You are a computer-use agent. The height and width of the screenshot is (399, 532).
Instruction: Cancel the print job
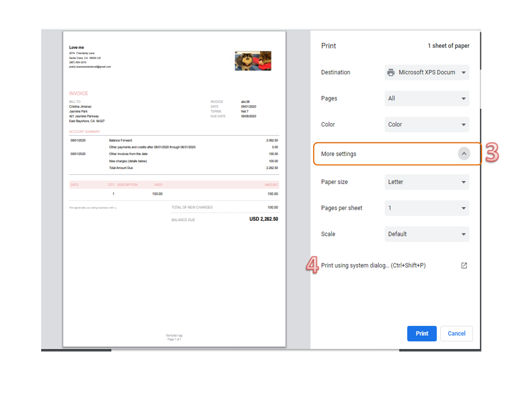click(x=456, y=333)
